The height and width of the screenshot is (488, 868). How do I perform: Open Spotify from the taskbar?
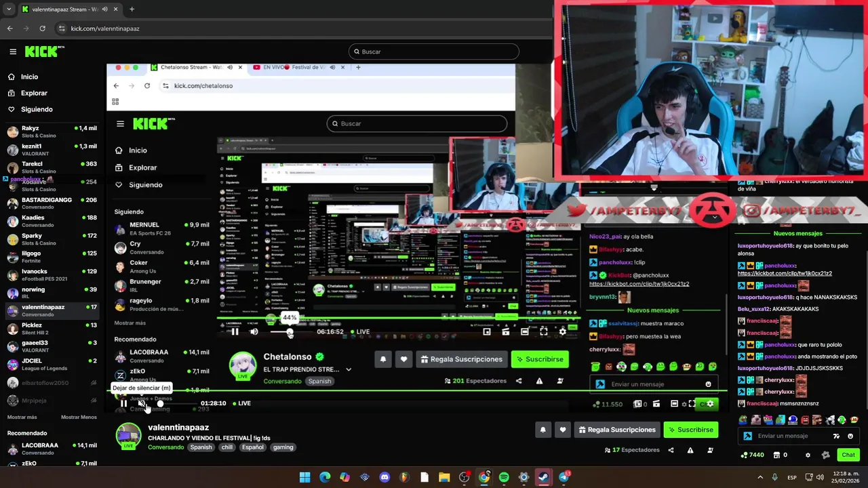tap(504, 477)
